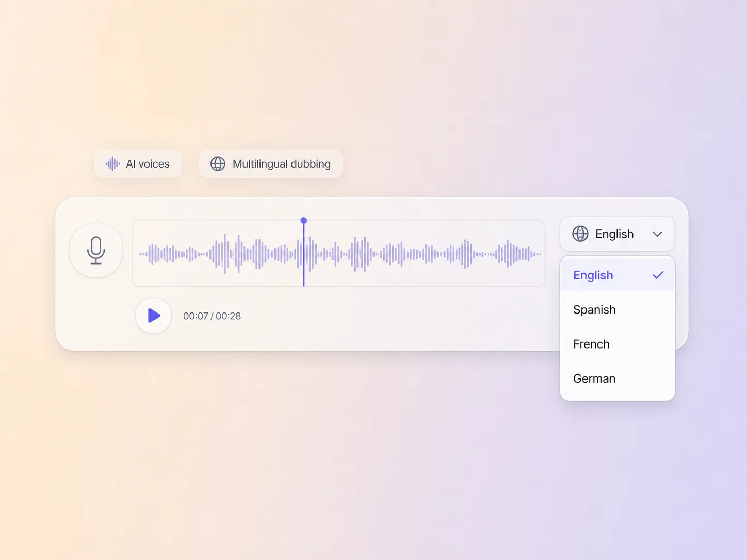Click the waveform icon in AI voices

112,164
